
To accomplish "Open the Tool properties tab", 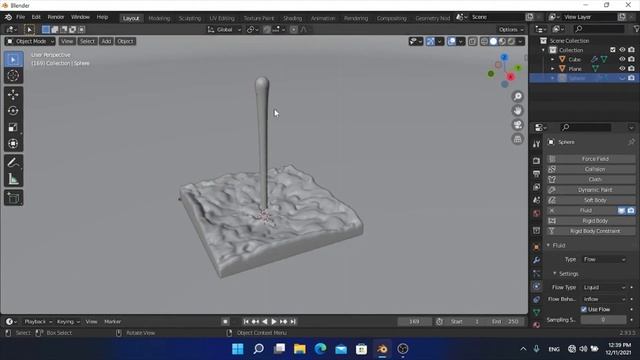I will (536, 144).
